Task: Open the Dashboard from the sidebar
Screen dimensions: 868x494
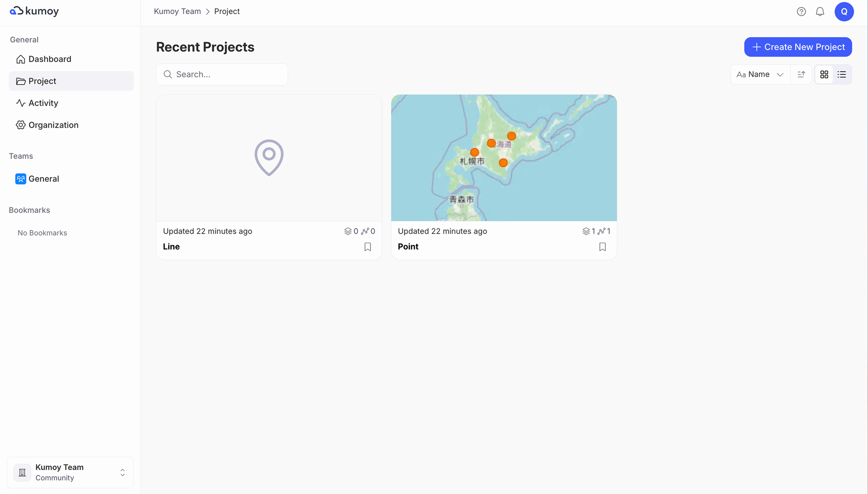Action: [50, 59]
